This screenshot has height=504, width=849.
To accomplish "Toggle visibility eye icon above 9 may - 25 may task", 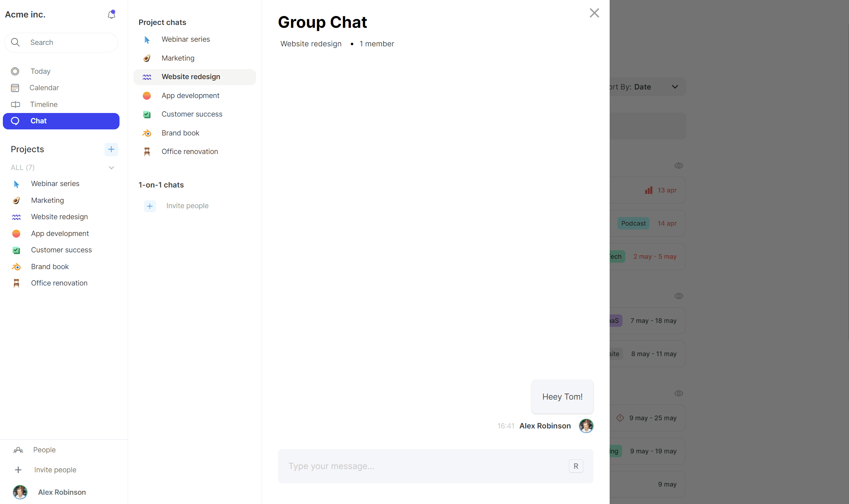I will point(678,394).
